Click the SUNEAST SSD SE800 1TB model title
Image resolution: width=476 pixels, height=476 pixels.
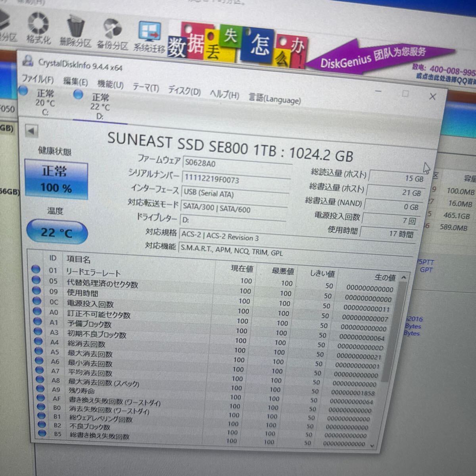click(x=230, y=147)
